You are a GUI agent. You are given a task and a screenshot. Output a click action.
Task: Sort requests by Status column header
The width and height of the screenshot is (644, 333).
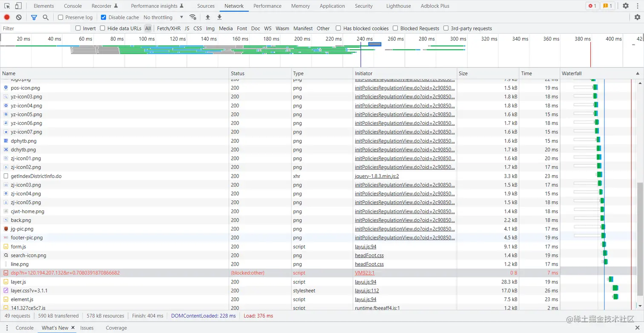(260, 73)
